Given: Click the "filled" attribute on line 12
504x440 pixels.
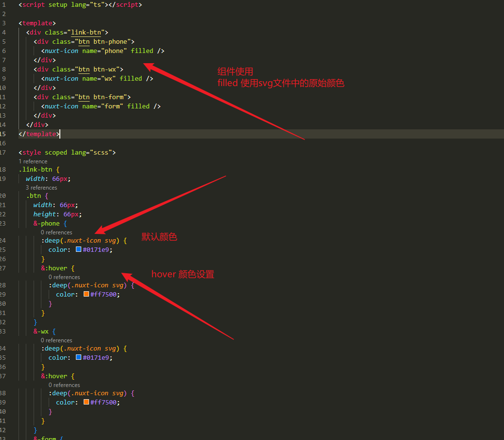Looking at the screenshot, I should 138,106.
